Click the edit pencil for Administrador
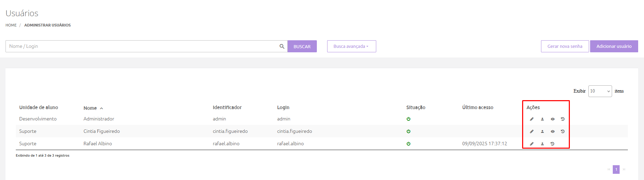This screenshot has height=180, width=644. coord(532,119)
